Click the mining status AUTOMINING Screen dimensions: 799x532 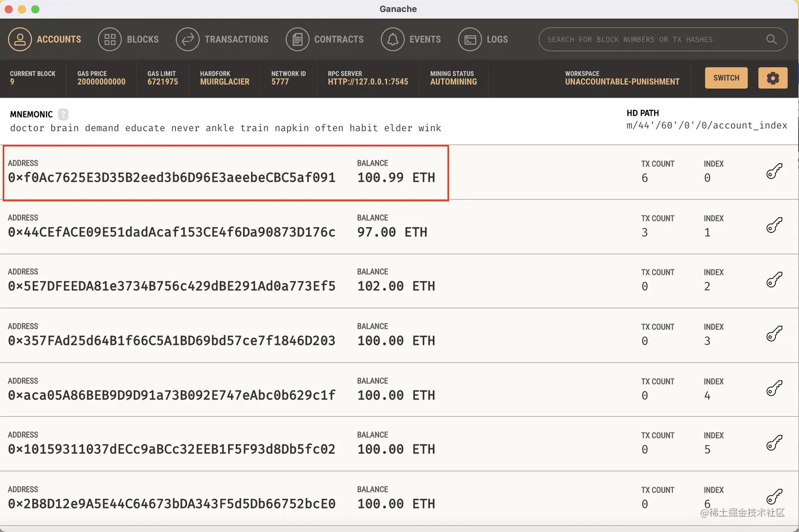click(453, 82)
